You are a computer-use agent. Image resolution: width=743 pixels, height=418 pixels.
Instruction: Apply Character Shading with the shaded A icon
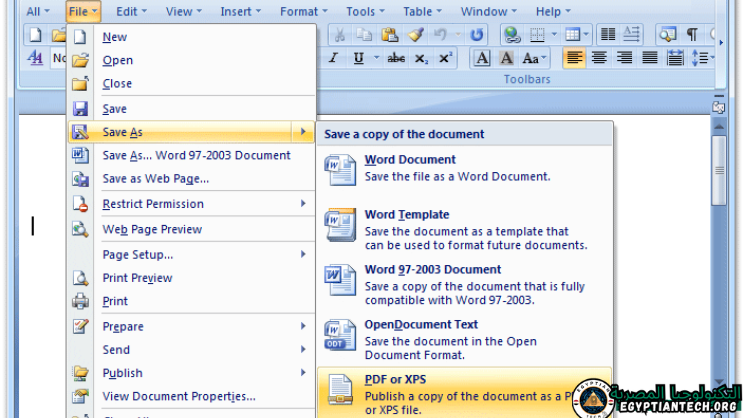[506, 58]
